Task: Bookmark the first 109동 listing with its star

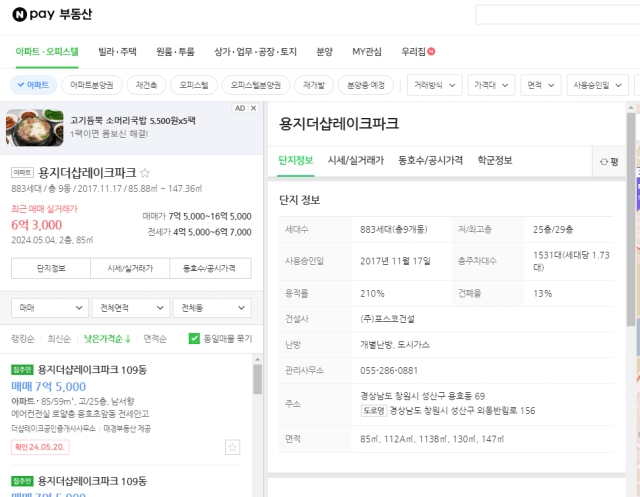Action: [232, 447]
